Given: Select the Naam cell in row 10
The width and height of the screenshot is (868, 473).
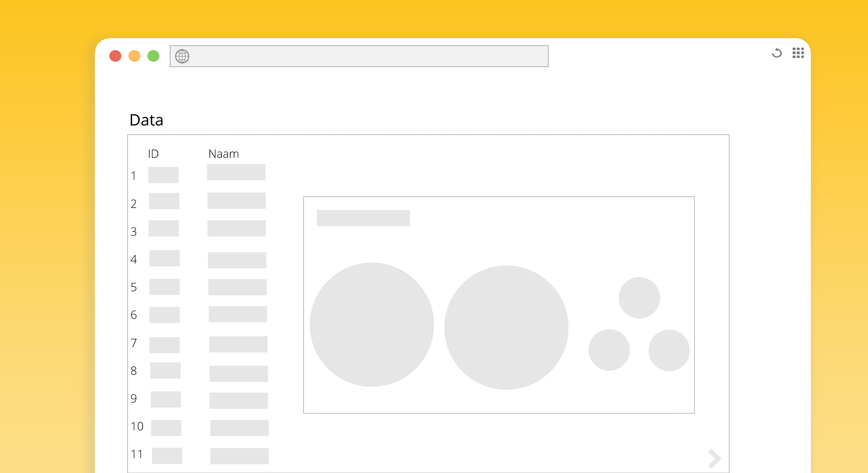Looking at the screenshot, I should [x=239, y=428].
